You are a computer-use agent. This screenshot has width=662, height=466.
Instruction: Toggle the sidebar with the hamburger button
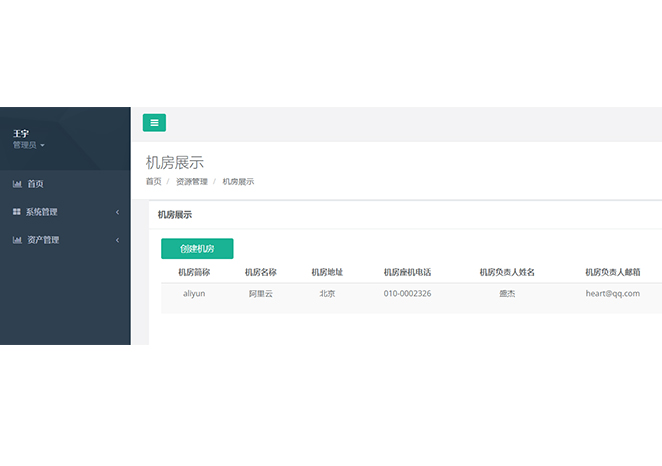point(154,123)
